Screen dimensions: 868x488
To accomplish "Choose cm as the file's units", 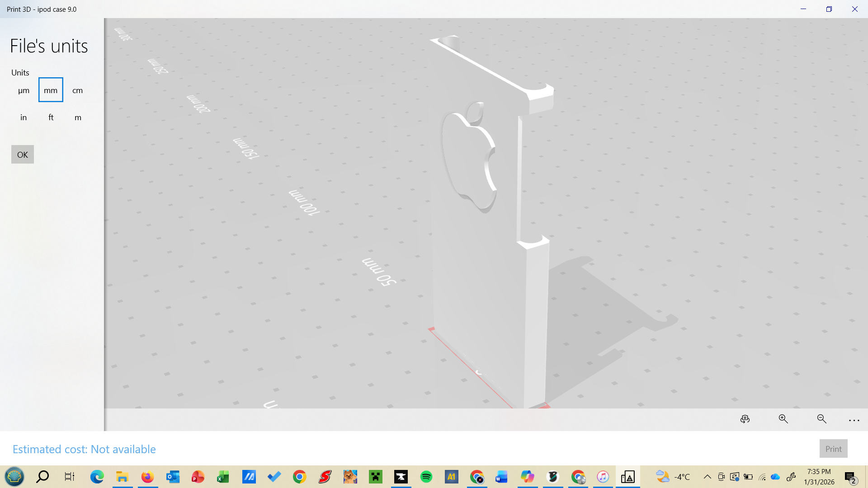I will tap(78, 90).
